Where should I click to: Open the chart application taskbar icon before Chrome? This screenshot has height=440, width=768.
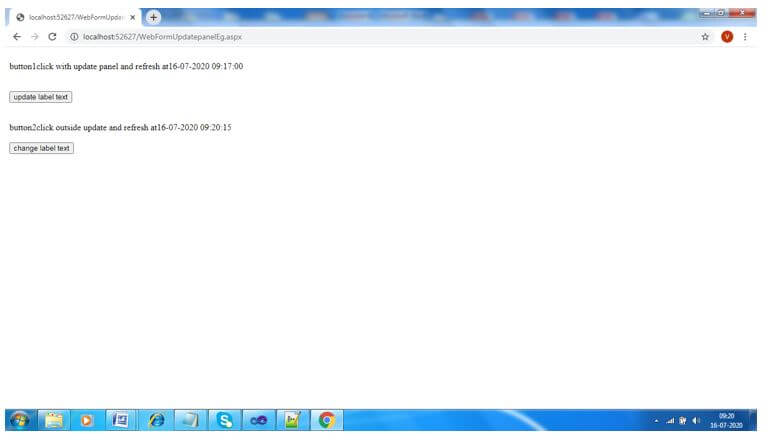tap(292, 420)
